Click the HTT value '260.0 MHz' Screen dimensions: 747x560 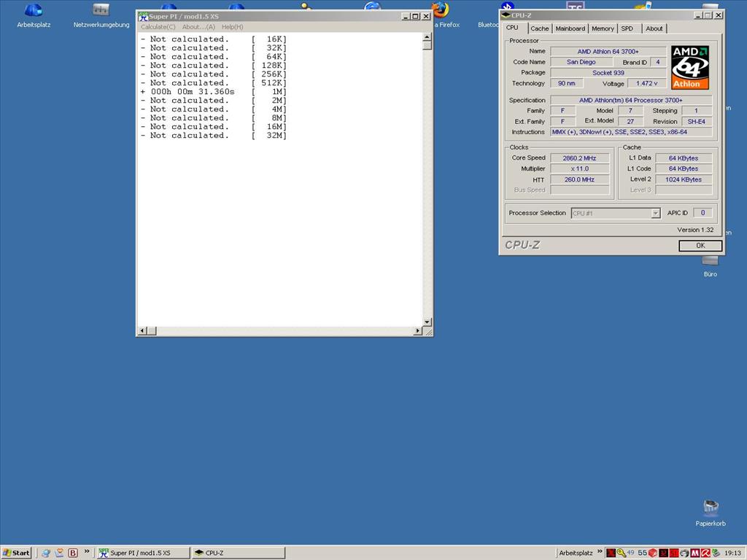click(x=579, y=179)
